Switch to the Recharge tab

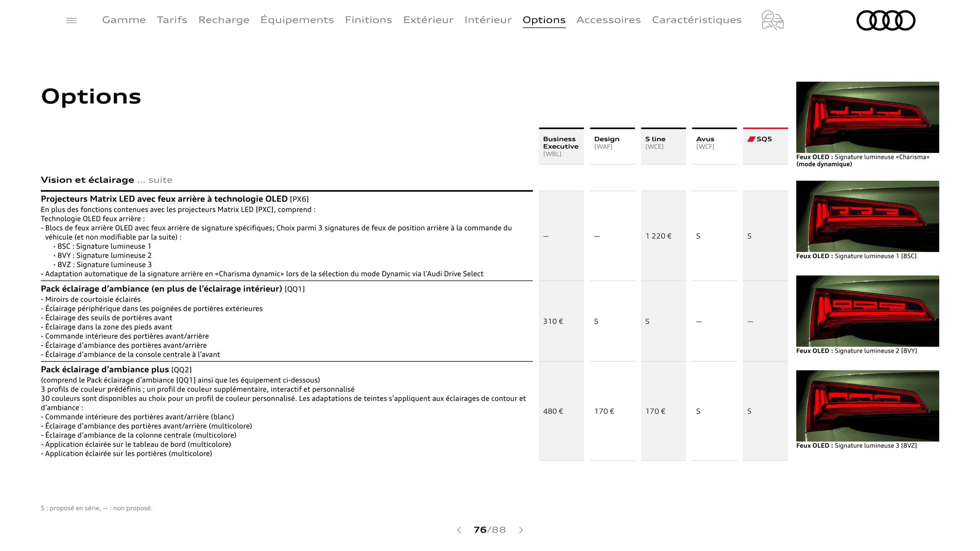click(224, 20)
